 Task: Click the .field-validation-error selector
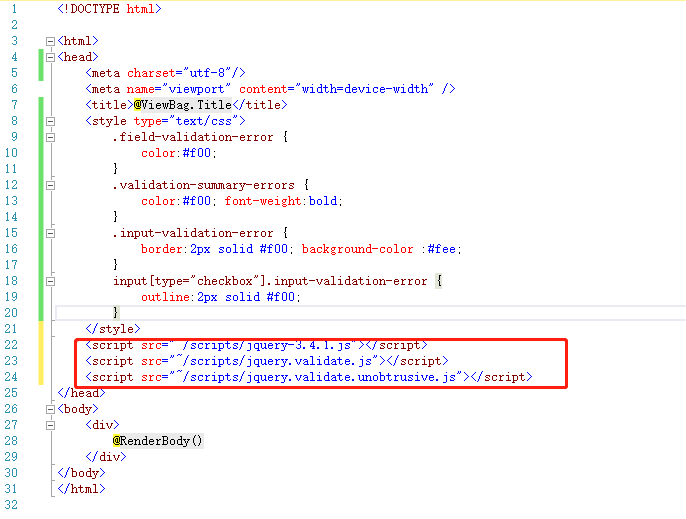tap(193, 137)
